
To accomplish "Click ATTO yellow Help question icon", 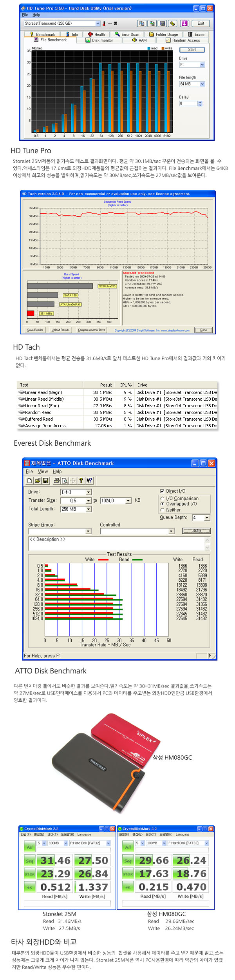I will tap(81, 481).
